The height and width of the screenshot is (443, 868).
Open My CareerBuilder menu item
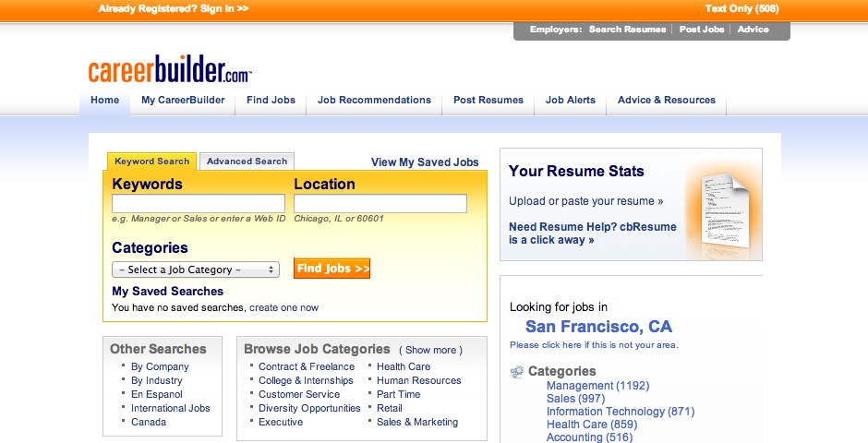(183, 100)
